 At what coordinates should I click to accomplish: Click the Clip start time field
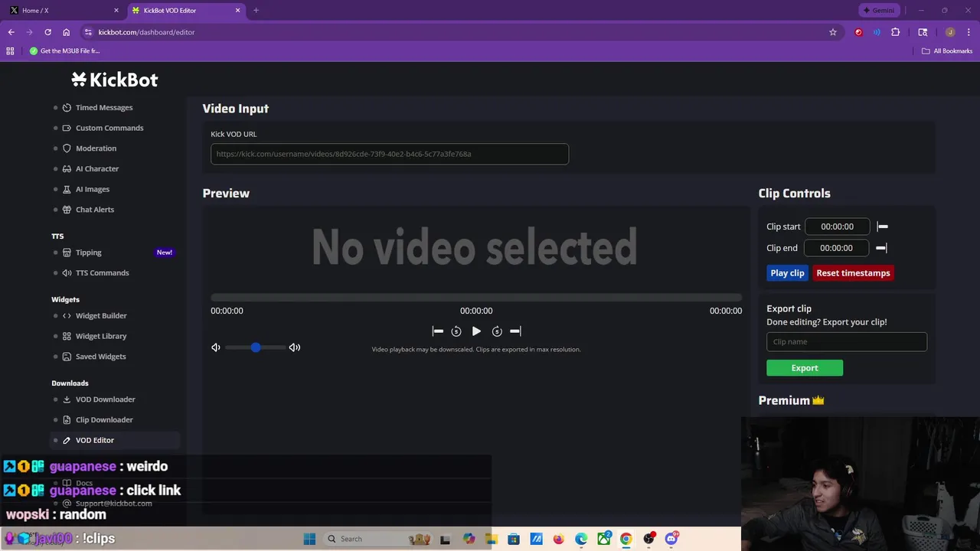tap(837, 227)
